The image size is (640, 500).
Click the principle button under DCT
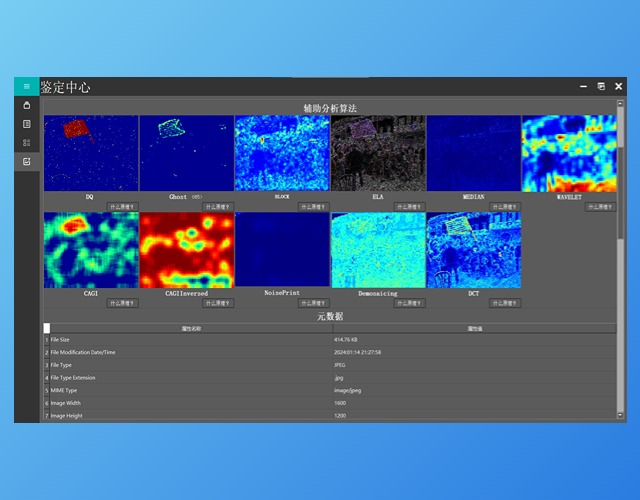pyautogui.click(x=505, y=303)
